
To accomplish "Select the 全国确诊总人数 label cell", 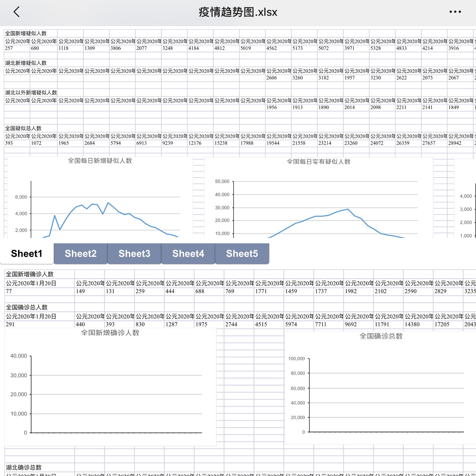I will (27, 307).
